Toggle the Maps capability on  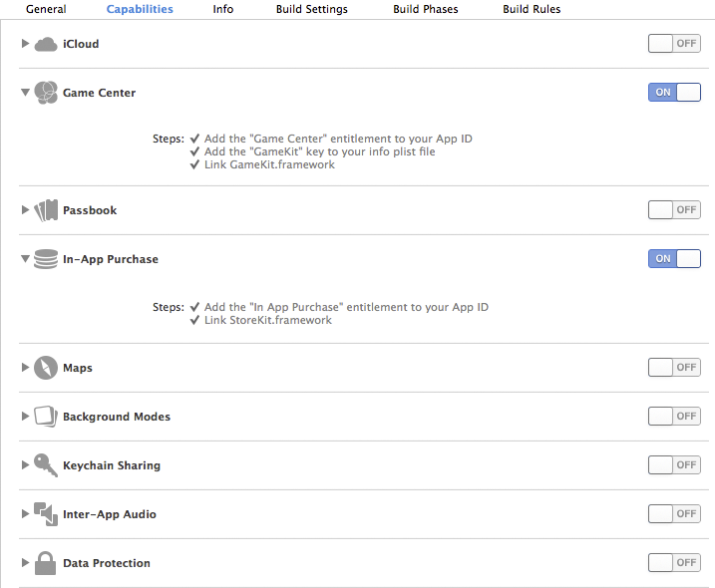pyautogui.click(x=674, y=367)
